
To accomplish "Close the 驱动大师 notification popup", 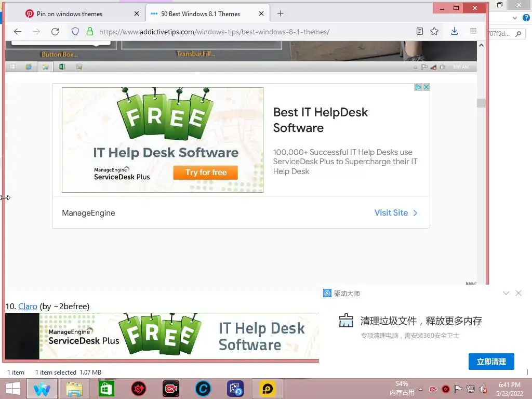I will [518, 293].
